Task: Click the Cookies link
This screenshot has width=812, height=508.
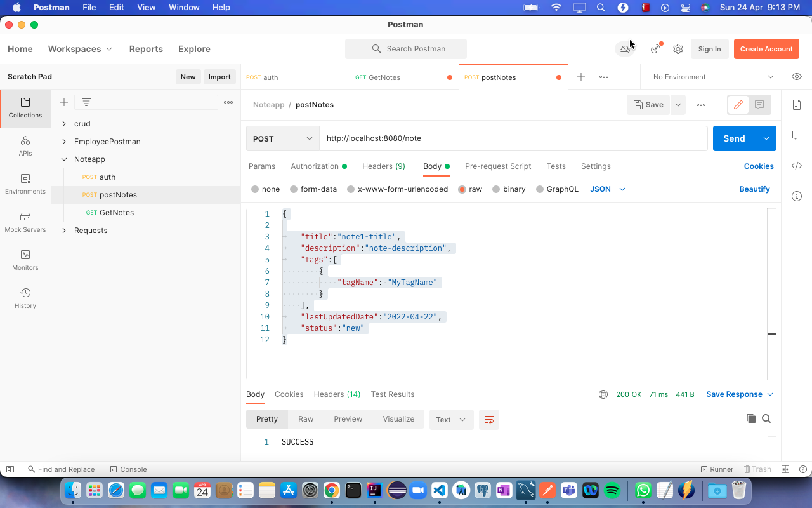Action: tap(759, 166)
